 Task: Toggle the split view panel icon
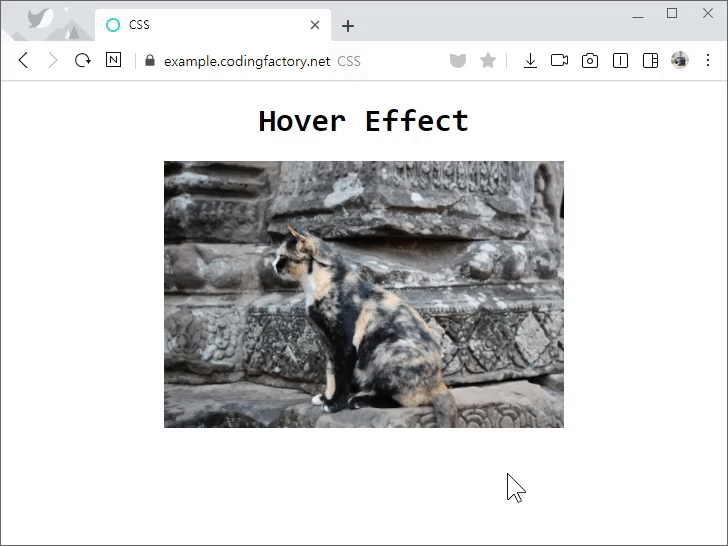coord(650,60)
